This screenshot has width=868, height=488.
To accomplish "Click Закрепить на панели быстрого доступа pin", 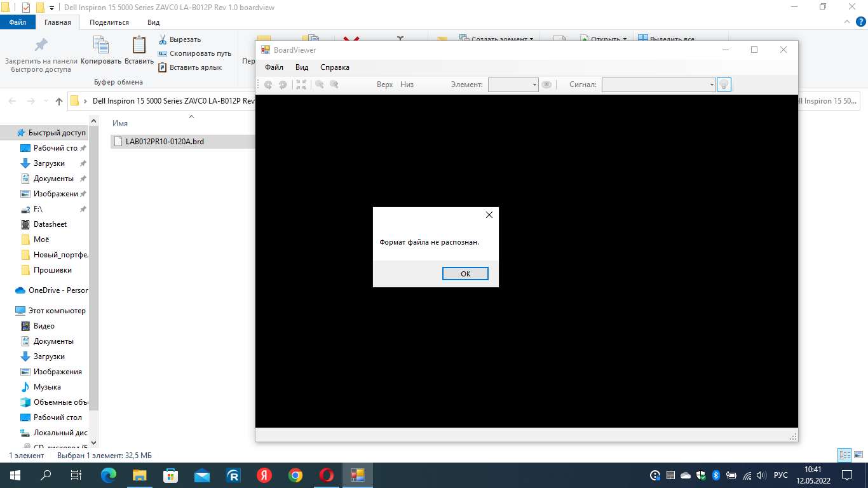I will 41,55.
